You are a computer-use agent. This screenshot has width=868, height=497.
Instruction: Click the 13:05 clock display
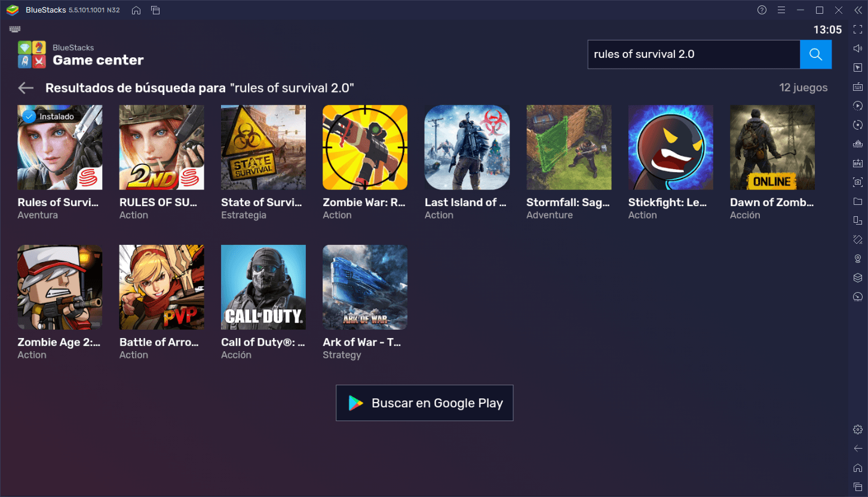[828, 30]
